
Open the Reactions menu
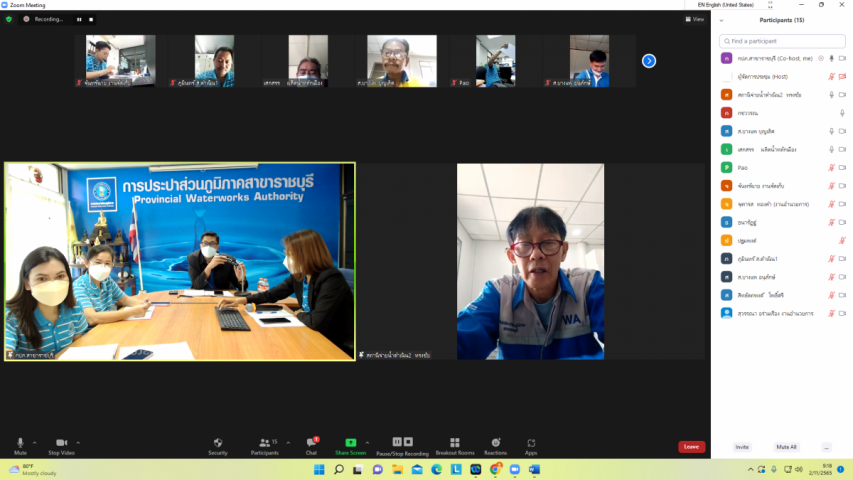pos(496,446)
